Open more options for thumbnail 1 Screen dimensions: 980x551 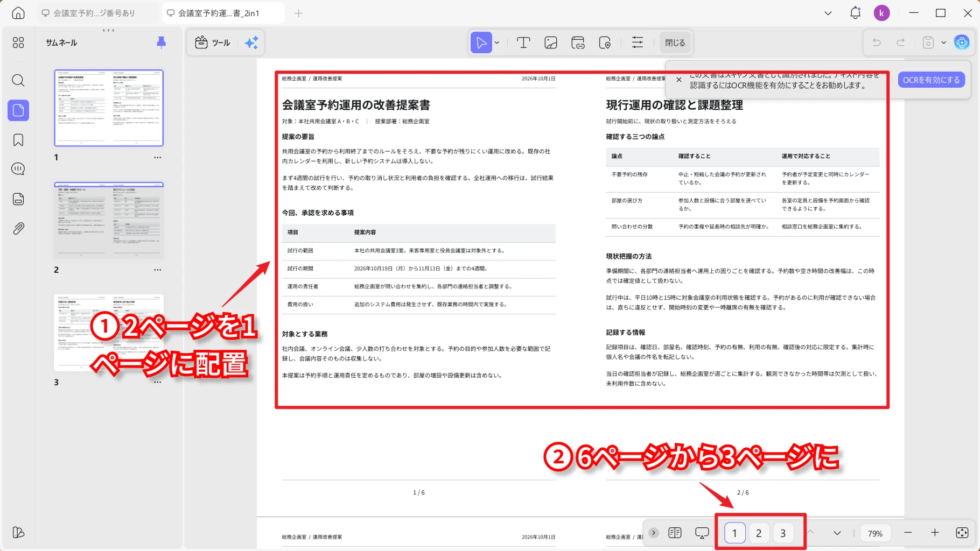click(157, 158)
